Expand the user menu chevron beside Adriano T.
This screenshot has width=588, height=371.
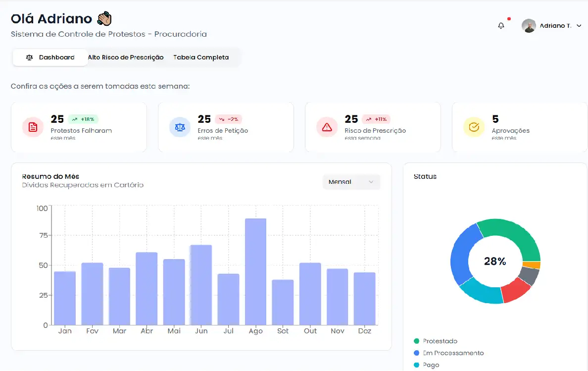click(x=579, y=26)
